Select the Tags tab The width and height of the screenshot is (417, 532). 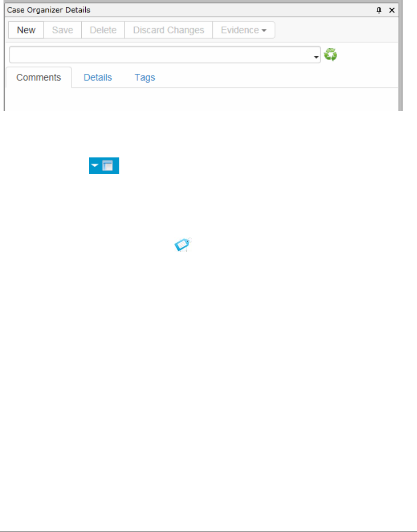click(x=145, y=77)
